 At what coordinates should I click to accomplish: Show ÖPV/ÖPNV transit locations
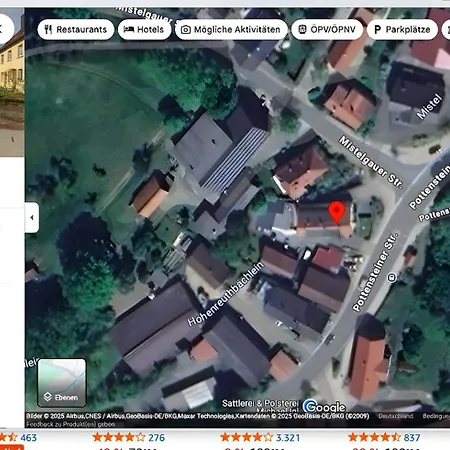click(x=327, y=30)
